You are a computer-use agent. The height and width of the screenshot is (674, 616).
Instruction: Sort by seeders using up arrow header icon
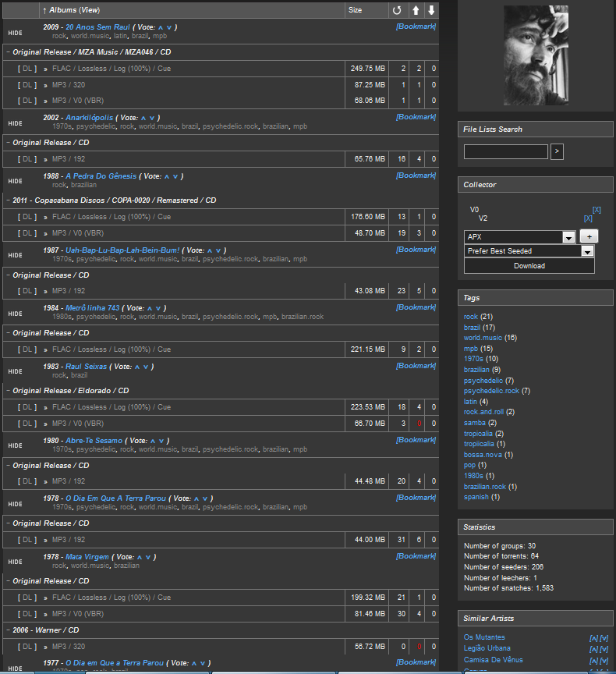pos(416,10)
